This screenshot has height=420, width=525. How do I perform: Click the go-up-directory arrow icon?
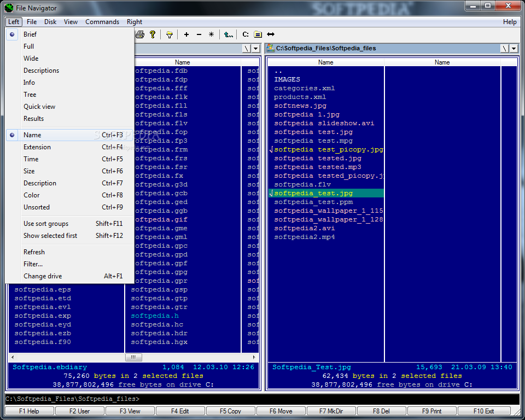[229, 34]
